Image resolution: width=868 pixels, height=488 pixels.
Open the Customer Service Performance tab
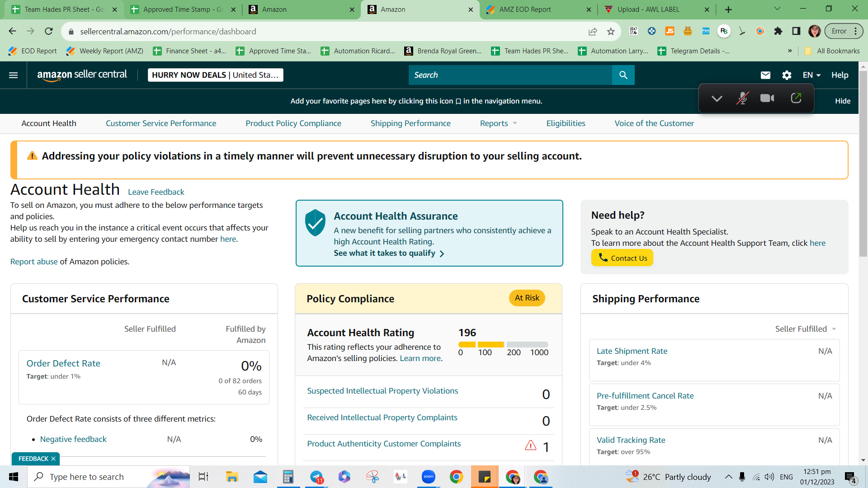pyautogui.click(x=161, y=123)
